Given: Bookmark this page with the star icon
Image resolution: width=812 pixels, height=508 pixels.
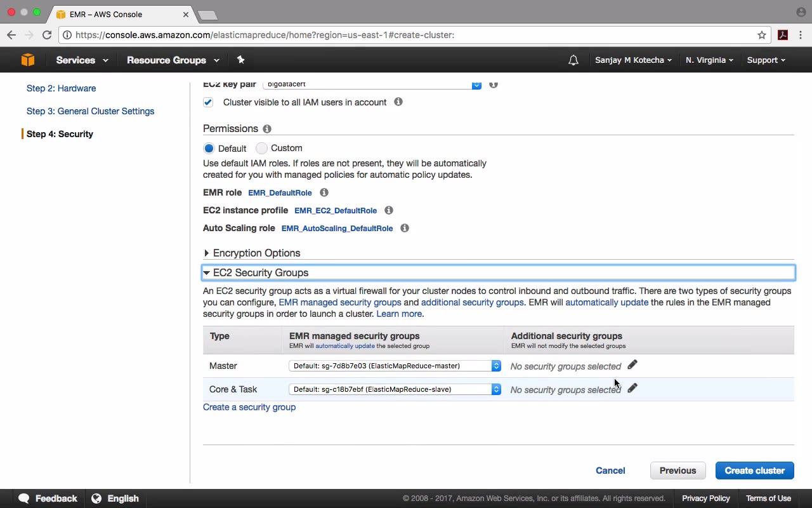Looking at the screenshot, I should [x=762, y=35].
